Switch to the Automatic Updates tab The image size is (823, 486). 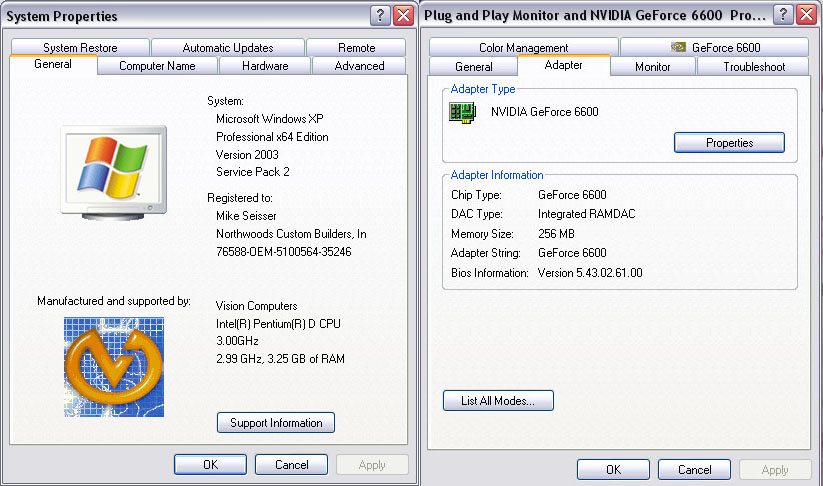[228, 48]
